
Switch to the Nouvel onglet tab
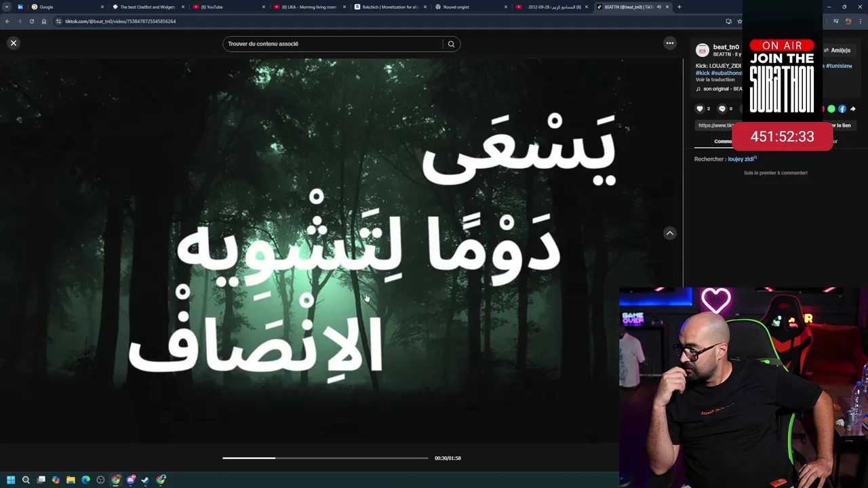click(470, 7)
